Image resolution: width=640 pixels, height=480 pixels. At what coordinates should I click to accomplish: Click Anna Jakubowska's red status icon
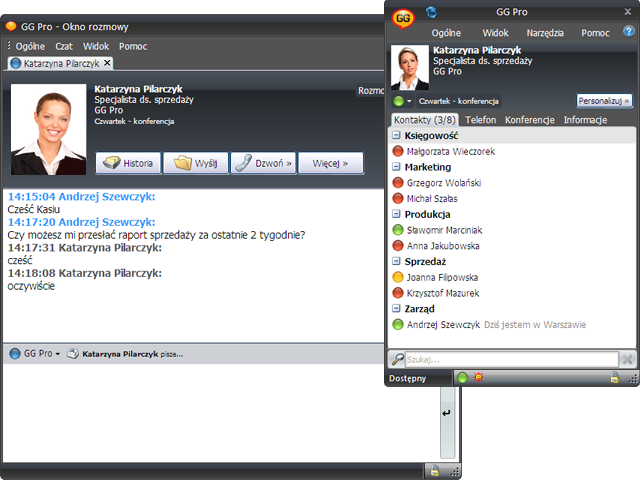[x=398, y=246]
